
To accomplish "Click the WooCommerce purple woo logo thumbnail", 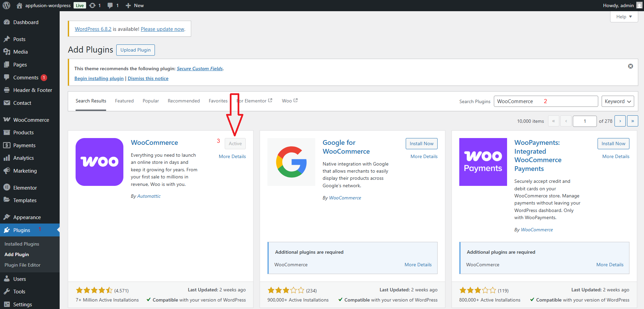I will point(99,162).
